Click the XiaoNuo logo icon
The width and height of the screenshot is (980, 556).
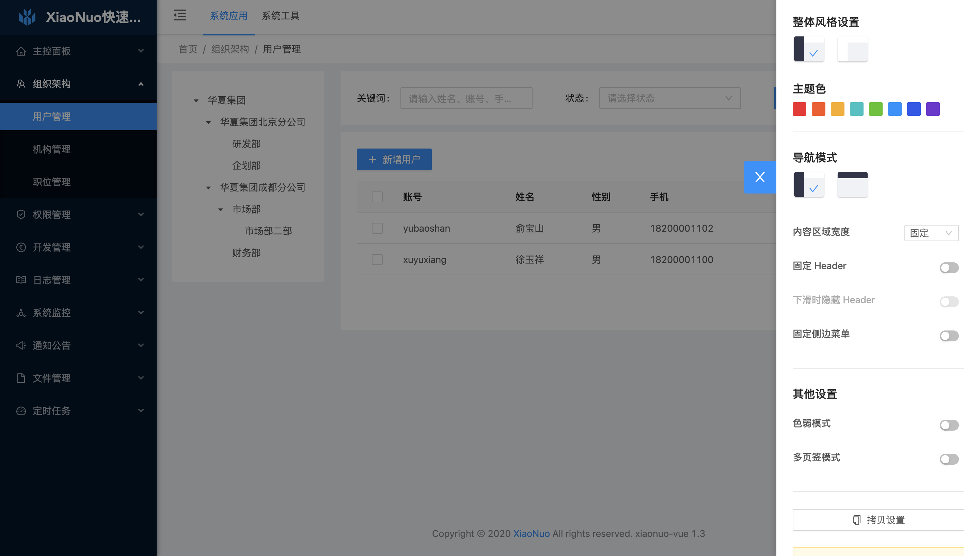(27, 17)
